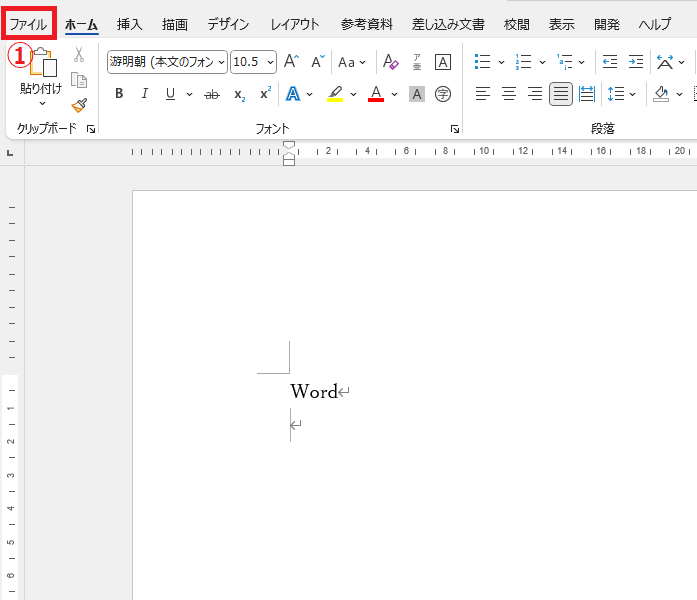Toggle character shading
The height and width of the screenshot is (600, 697).
(x=417, y=94)
